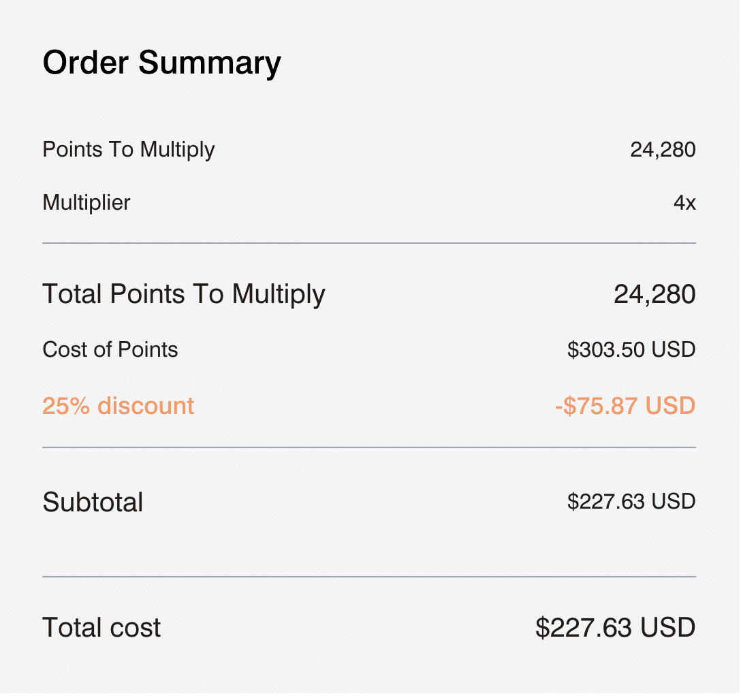Screen dimensions: 741x700
Task: Click the divider line above Total cost
Action: click(369, 577)
